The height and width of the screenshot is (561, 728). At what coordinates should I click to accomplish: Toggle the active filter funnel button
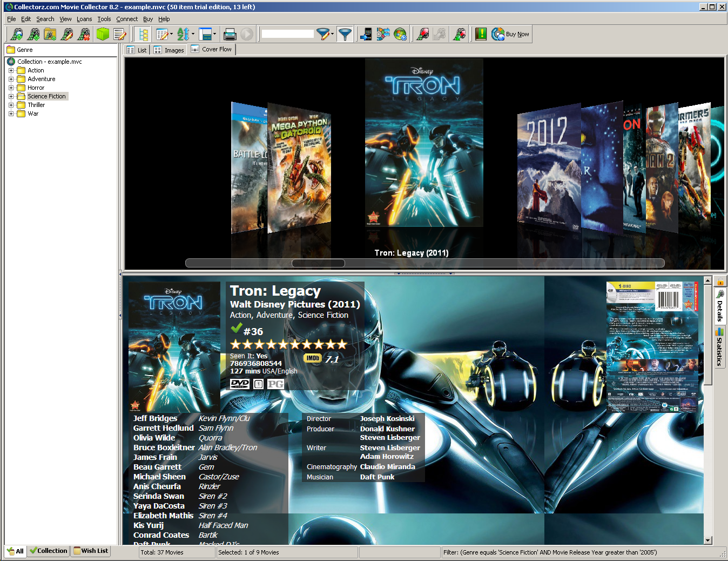click(x=345, y=34)
